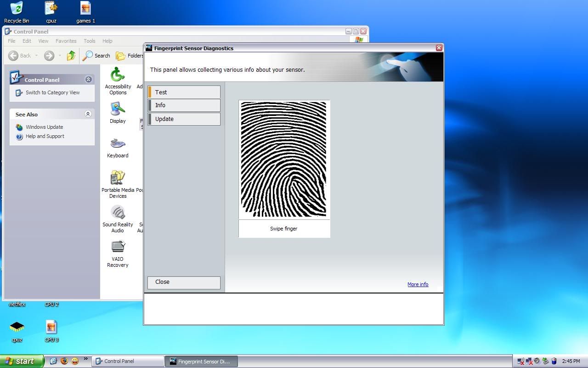The width and height of the screenshot is (588, 368).
Task: Select the vietflex desktop label
Action: pyautogui.click(x=17, y=304)
